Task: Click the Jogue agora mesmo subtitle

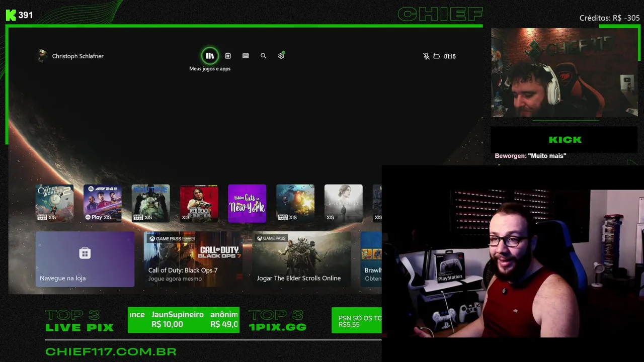Action: [175, 279]
